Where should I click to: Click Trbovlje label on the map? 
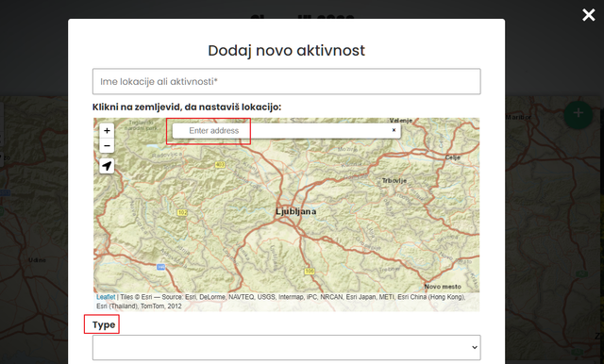[394, 180]
